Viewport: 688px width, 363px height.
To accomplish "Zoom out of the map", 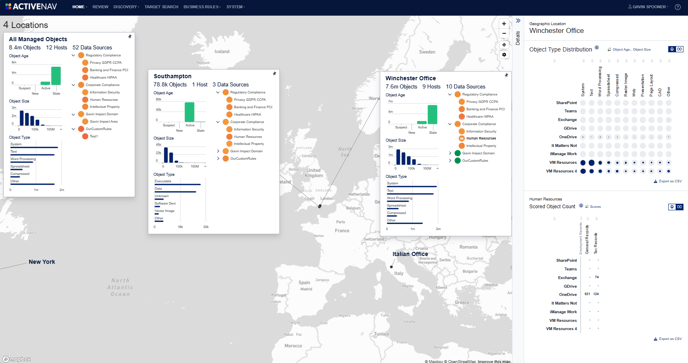I will 504,34.
